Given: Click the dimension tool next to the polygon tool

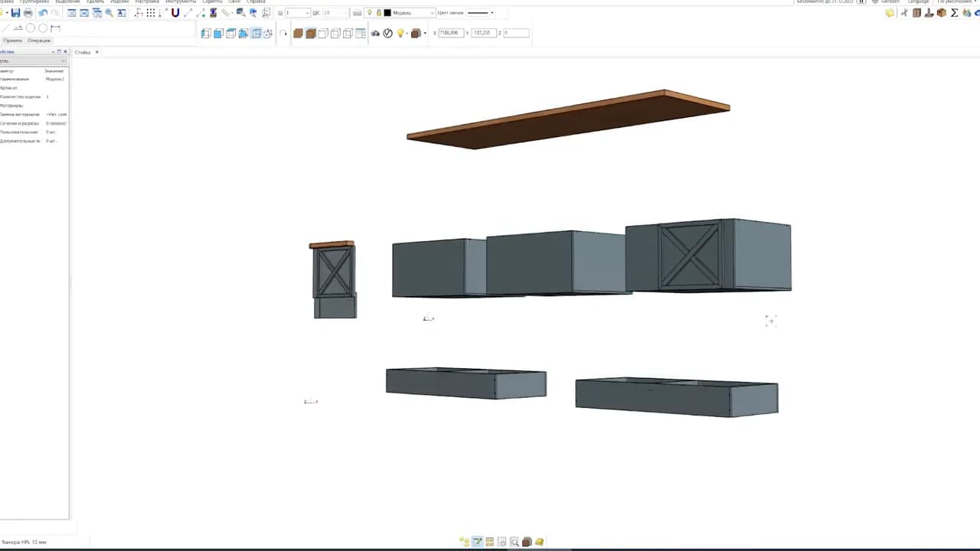Looking at the screenshot, I should point(55,28).
